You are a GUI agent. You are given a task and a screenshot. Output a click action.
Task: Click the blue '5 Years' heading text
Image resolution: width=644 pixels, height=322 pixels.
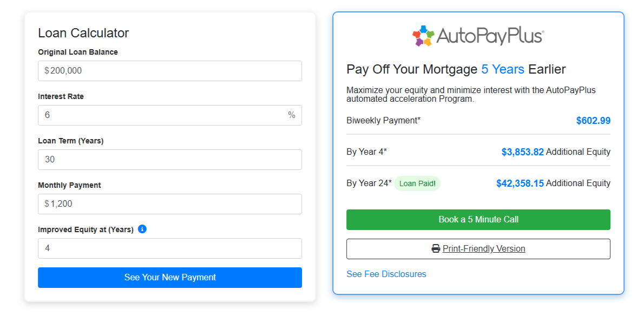[503, 69]
